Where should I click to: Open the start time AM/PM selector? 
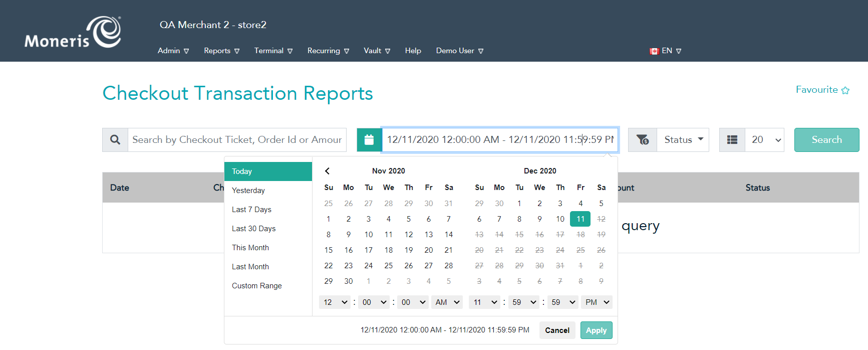[x=447, y=302]
